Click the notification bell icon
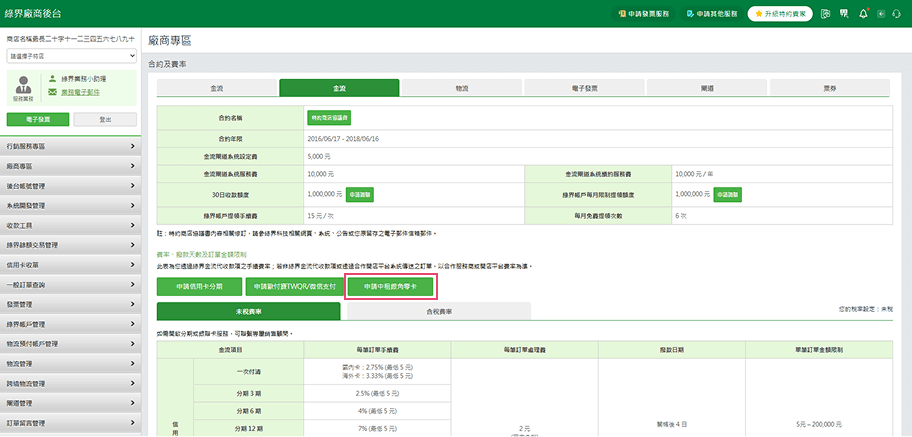The height and width of the screenshot is (437, 912). pos(863,16)
